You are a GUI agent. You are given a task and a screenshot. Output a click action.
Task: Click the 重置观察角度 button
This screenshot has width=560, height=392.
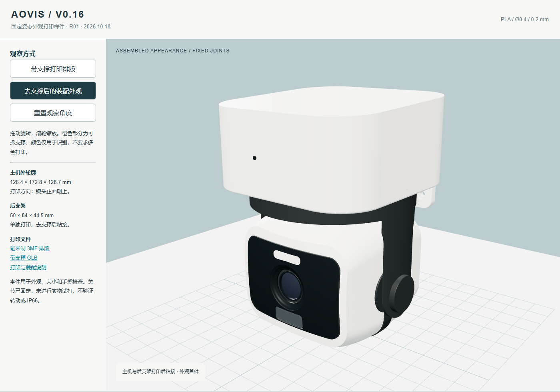pos(53,113)
